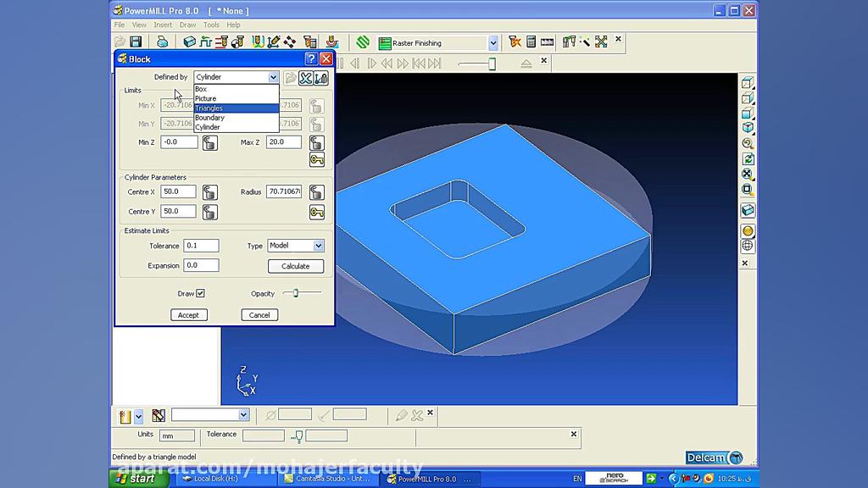This screenshot has width=868, height=488.
Task: Click the Accept button in Block dialog
Action: (x=188, y=314)
